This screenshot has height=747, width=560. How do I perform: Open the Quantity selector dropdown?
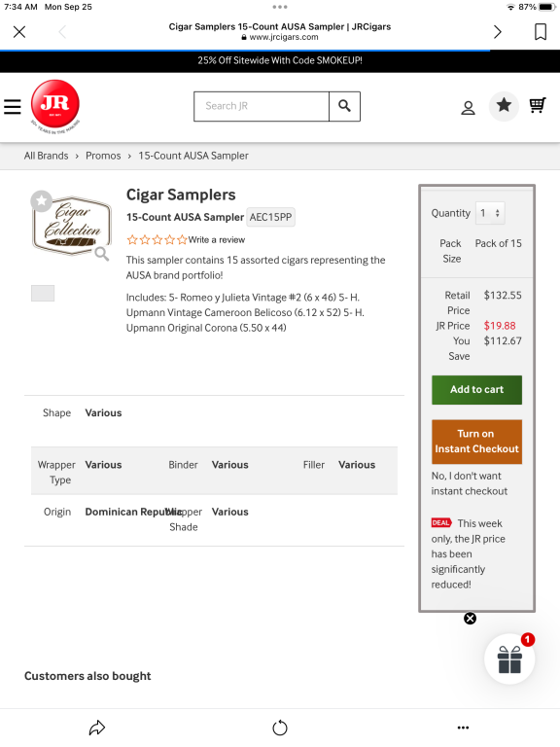point(490,213)
